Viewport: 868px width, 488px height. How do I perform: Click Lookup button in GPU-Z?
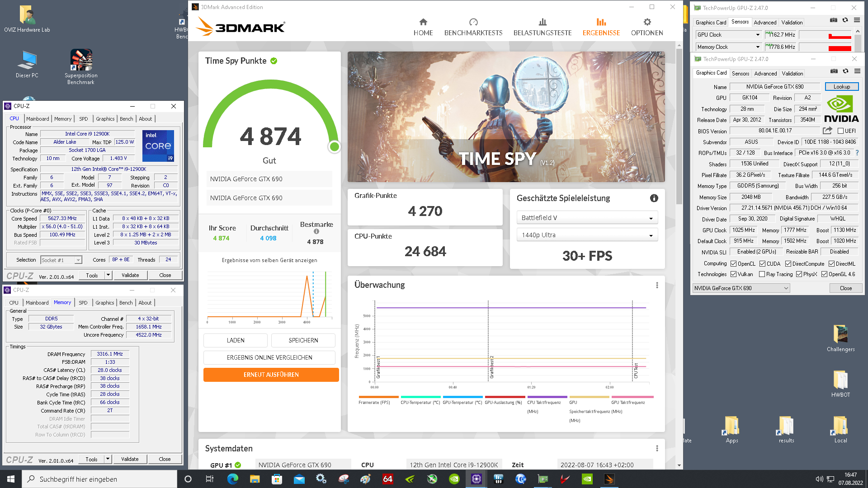pyautogui.click(x=841, y=87)
